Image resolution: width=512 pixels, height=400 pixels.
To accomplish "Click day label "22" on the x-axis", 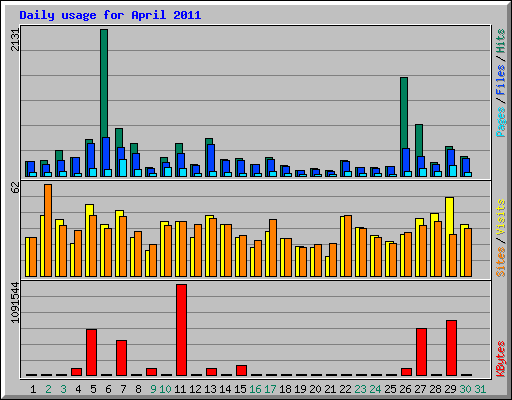I will (x=345, y=389).
